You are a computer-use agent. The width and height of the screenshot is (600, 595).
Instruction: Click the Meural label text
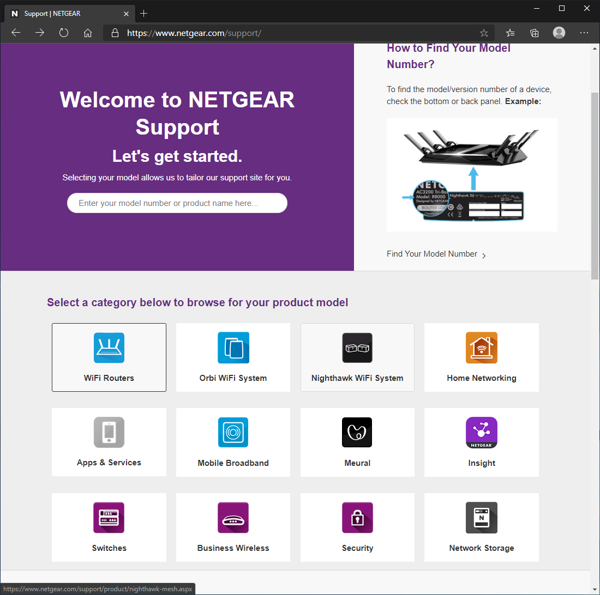coord(357,463)
